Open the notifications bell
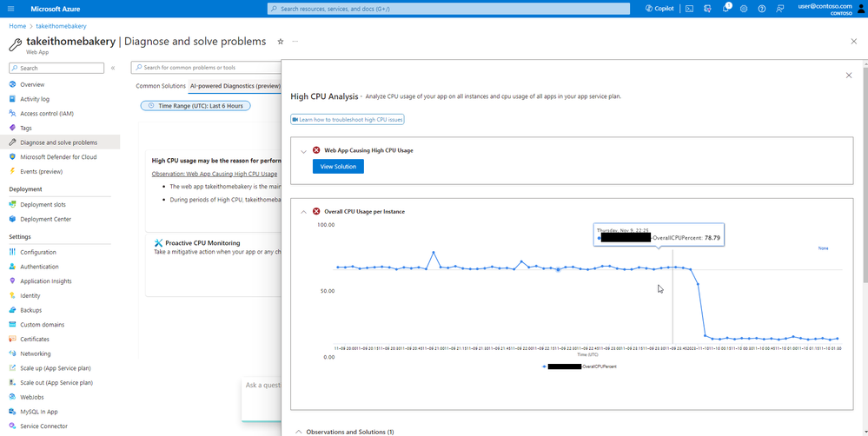 pos(726,9)
